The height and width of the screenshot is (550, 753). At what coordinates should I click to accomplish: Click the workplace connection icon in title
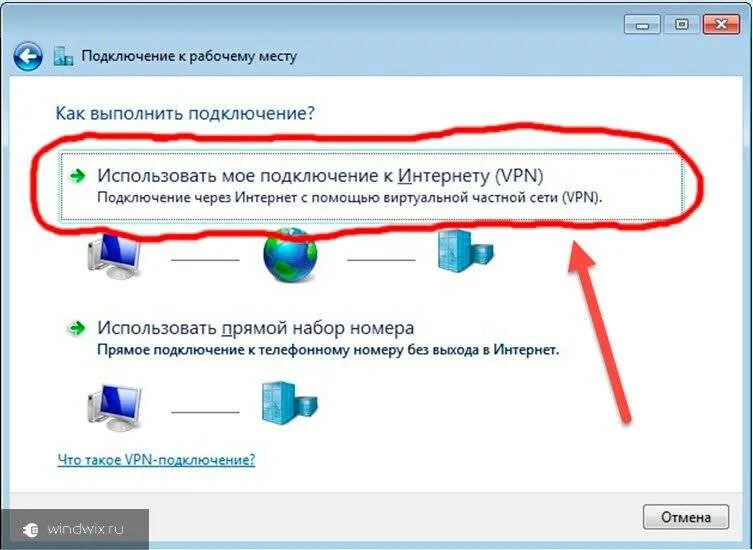[63, 56]
